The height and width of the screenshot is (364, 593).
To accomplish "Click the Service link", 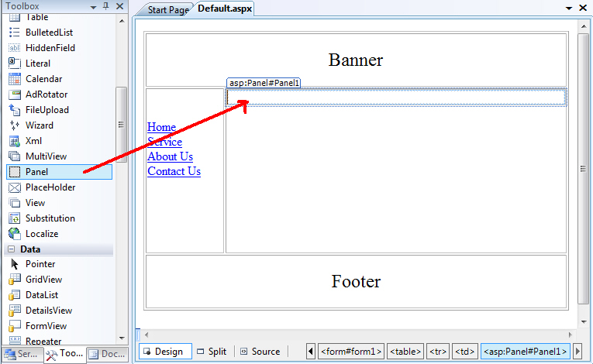I will [x=164, y=142].
